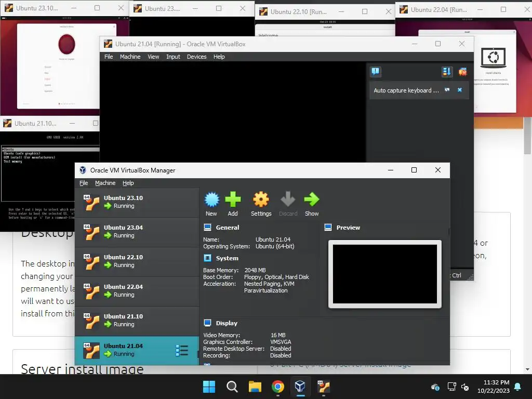This screenshot has height=399, width=532.
Task: Open clock and date 11:32 PM
Action: point(494,387)
